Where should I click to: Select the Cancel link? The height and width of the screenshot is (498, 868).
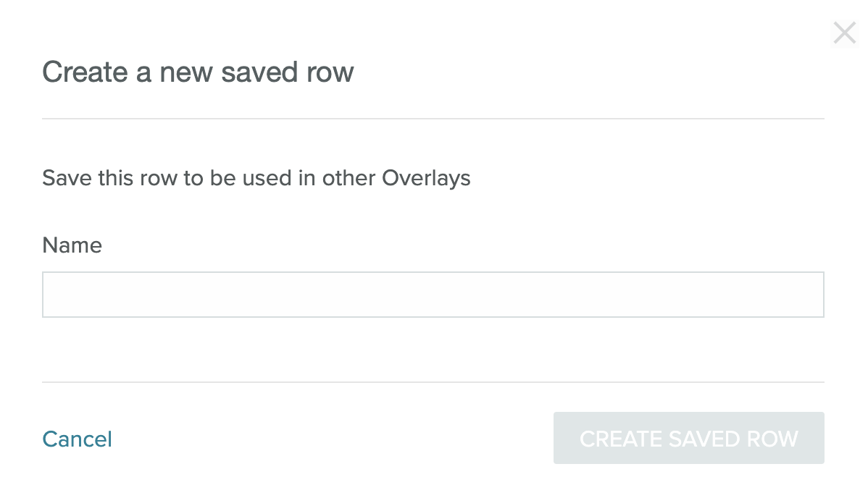[78, 439]
